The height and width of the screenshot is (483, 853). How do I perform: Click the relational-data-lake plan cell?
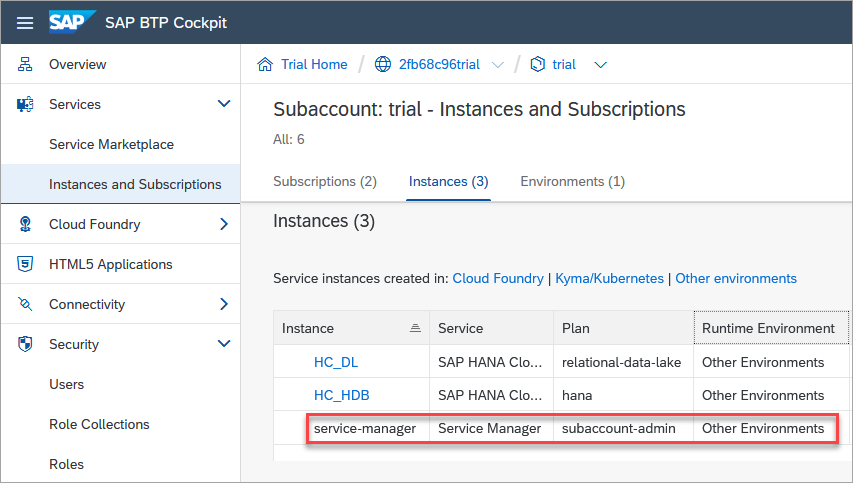tap(621, 362)
